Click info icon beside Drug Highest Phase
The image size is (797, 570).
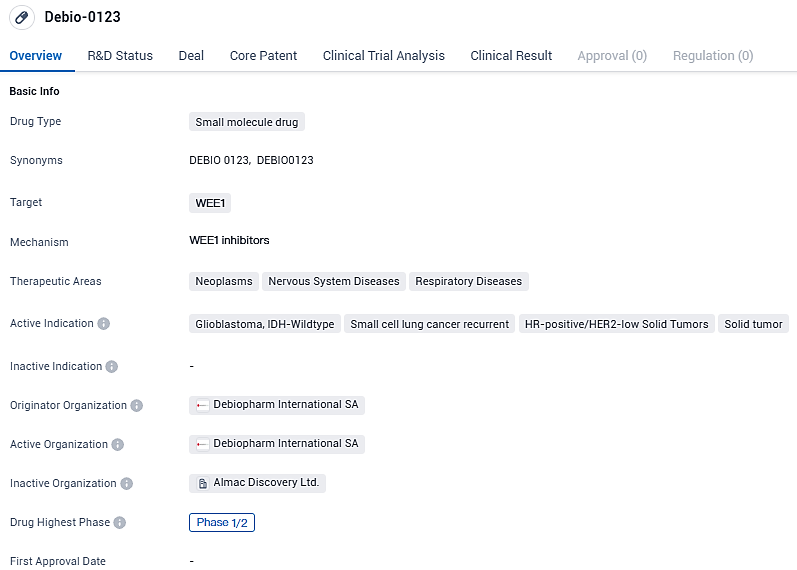(120, 523)
